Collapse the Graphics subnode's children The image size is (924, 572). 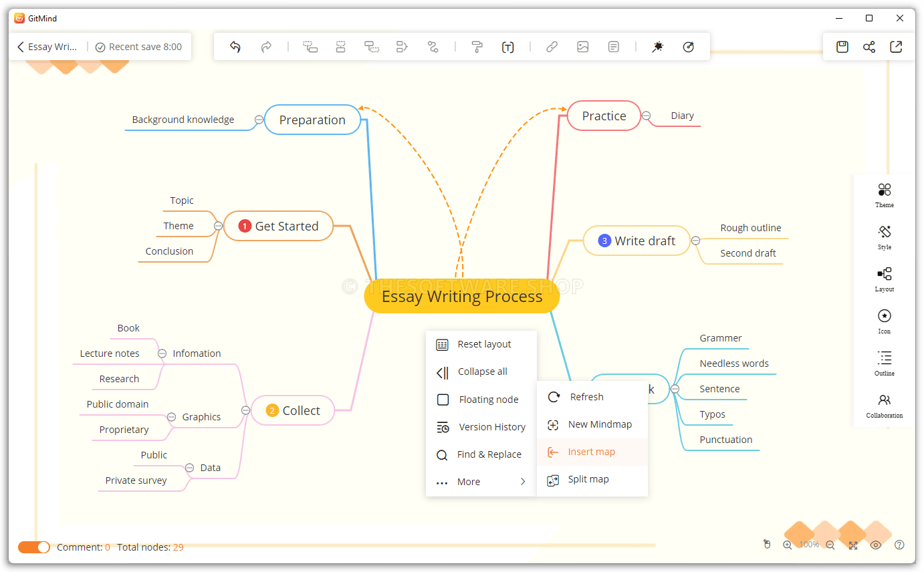171,416
